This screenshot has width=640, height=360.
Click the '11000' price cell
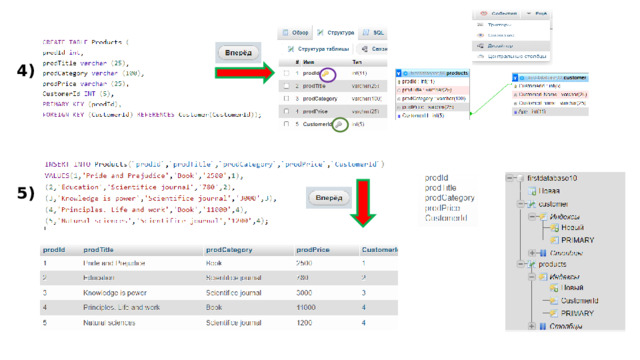point(306,307)
